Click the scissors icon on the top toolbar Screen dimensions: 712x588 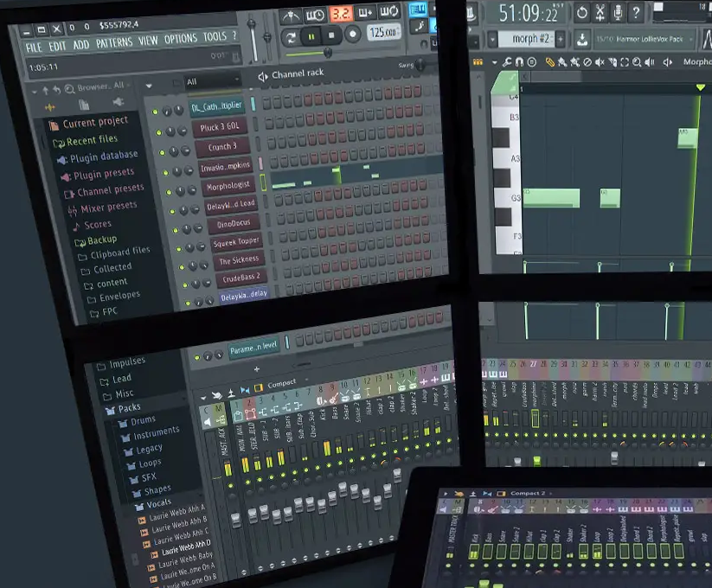600,13
